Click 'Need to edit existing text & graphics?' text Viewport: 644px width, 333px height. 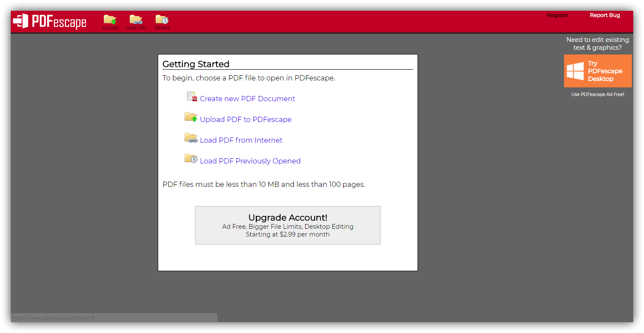(x=598, y=44)
